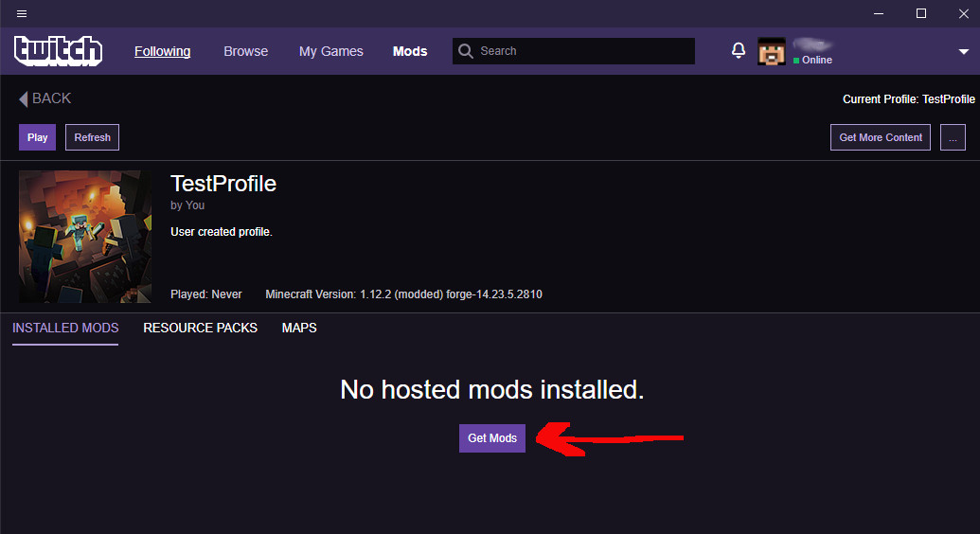Click the Played: Never text

pos(206,294)
